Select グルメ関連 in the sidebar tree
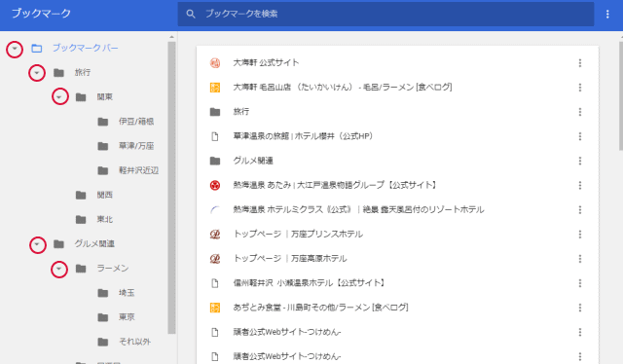 [x=94, y=243]
